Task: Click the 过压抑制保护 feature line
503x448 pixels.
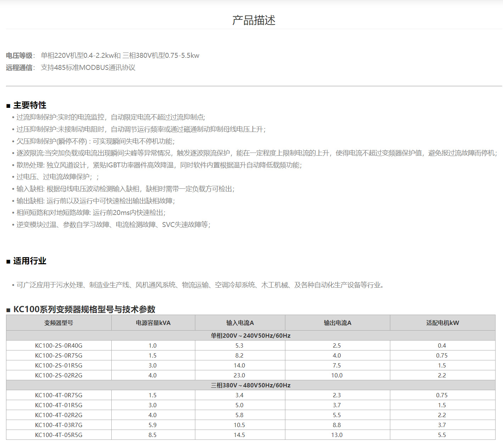Action: [141, 129]
